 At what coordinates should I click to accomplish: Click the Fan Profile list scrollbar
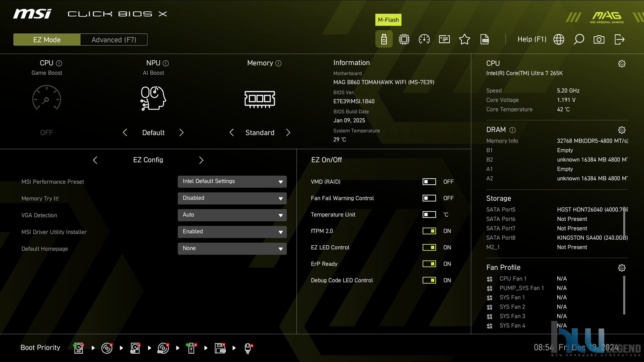[x=624, y=295]
